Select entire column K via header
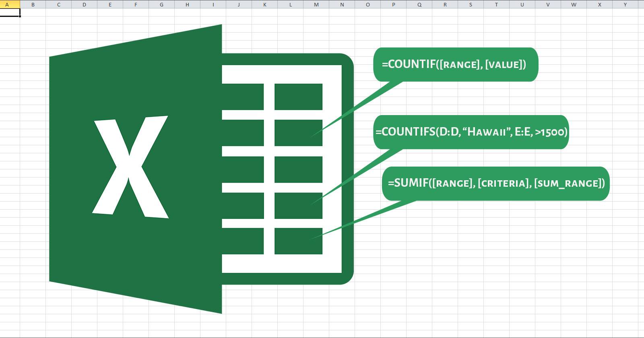644x338 pixels. coord(265,5)
